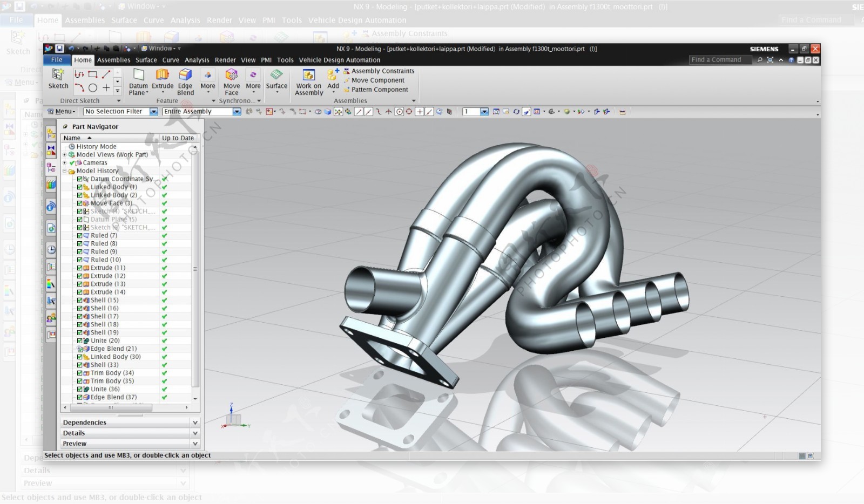Select the Line sketch tool
The image size is (864, 504).
coord(106,74)
